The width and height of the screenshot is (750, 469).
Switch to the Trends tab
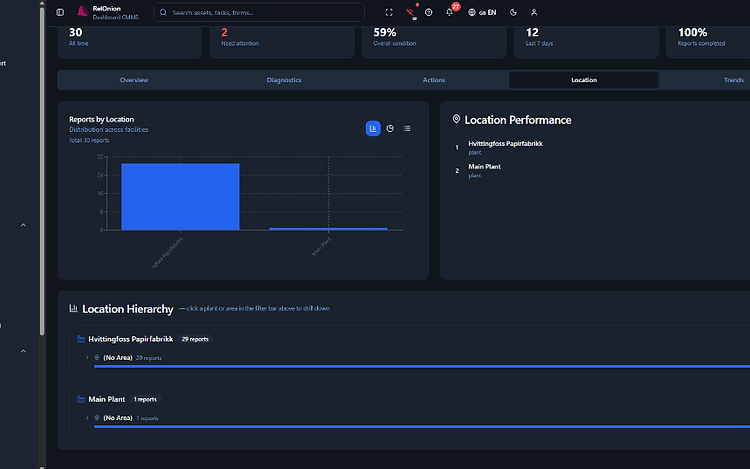click(734, 80)
